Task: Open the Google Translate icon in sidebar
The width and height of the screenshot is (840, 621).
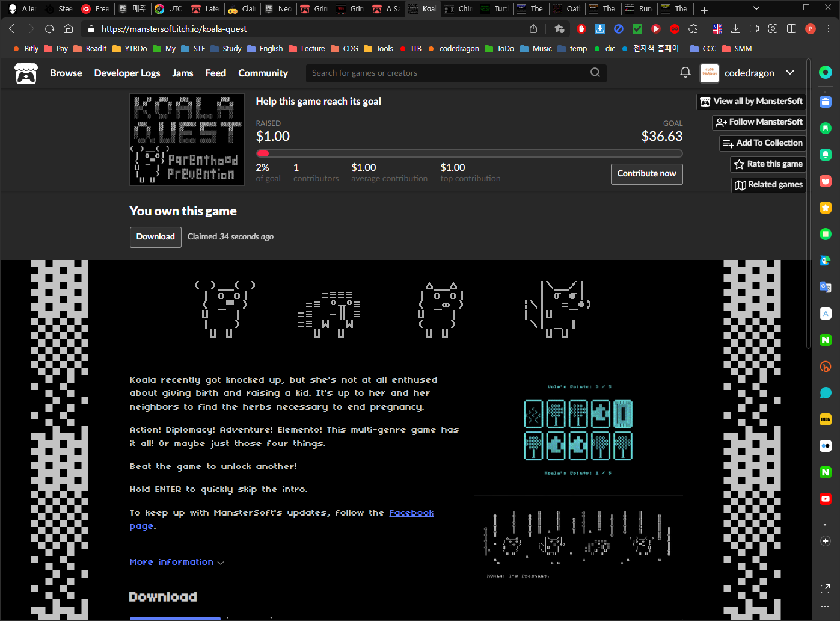Action: coord(826,287)
